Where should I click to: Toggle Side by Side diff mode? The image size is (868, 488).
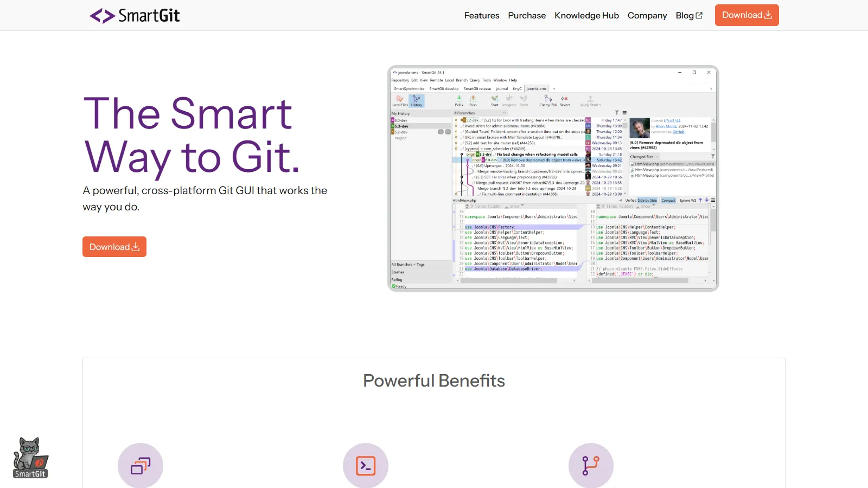pos(647,200)
